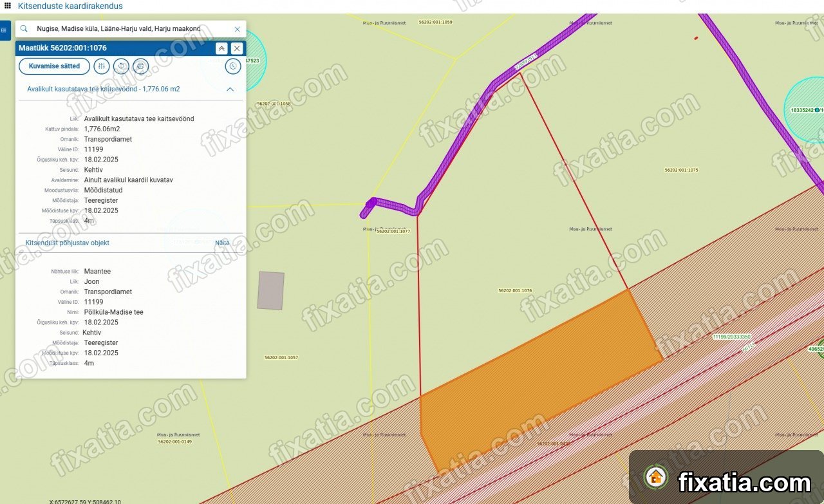Open the history clock icon
This screenshot has height=504, width=824.
(232, 66)
